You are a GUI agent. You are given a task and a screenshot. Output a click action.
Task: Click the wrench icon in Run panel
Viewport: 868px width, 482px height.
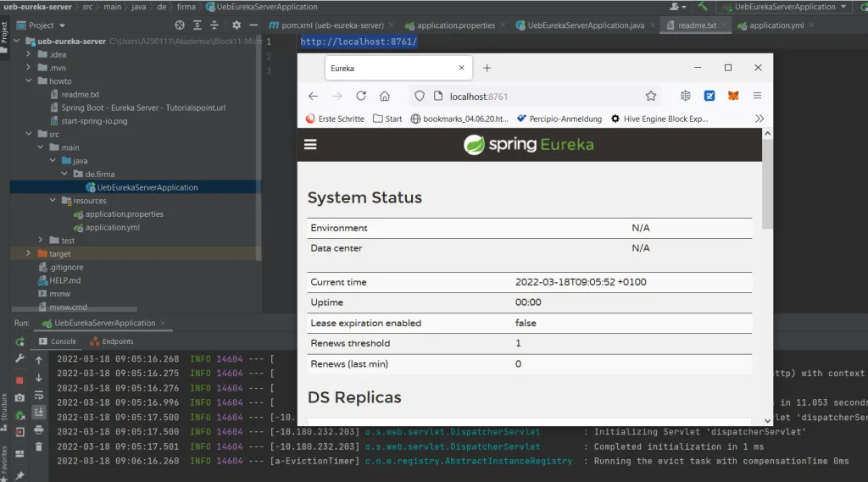click(x=20, y=358)
